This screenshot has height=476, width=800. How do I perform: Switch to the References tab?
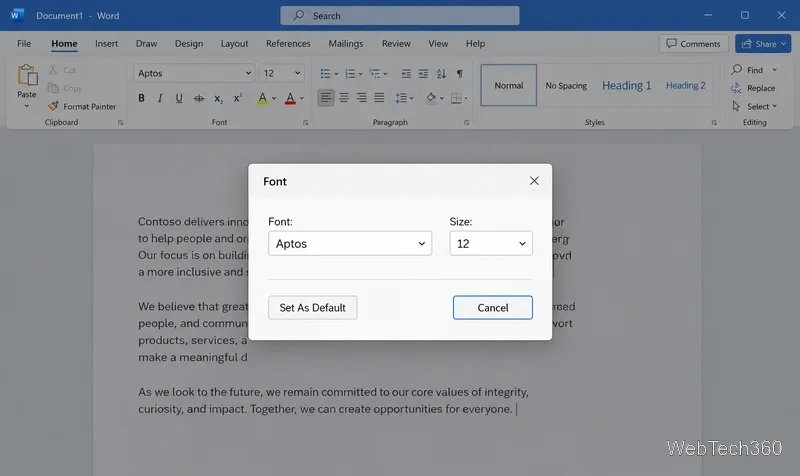tap(288, 43)
